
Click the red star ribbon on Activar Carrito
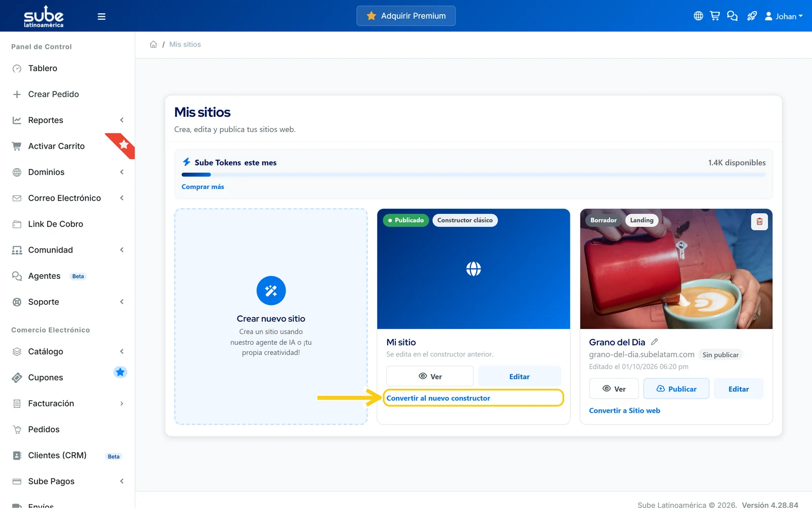(x=122, y=145)
